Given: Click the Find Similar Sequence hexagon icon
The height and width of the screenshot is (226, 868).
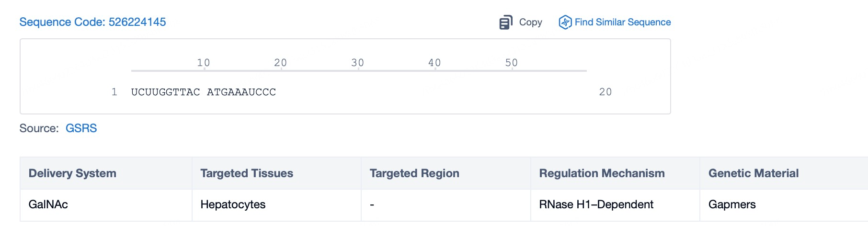Looking at the screenshot, I should pyautogui.click(x=565, y=22).
